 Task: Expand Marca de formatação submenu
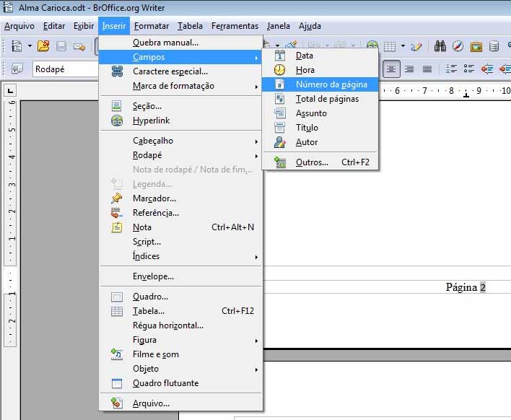point(180,86)
